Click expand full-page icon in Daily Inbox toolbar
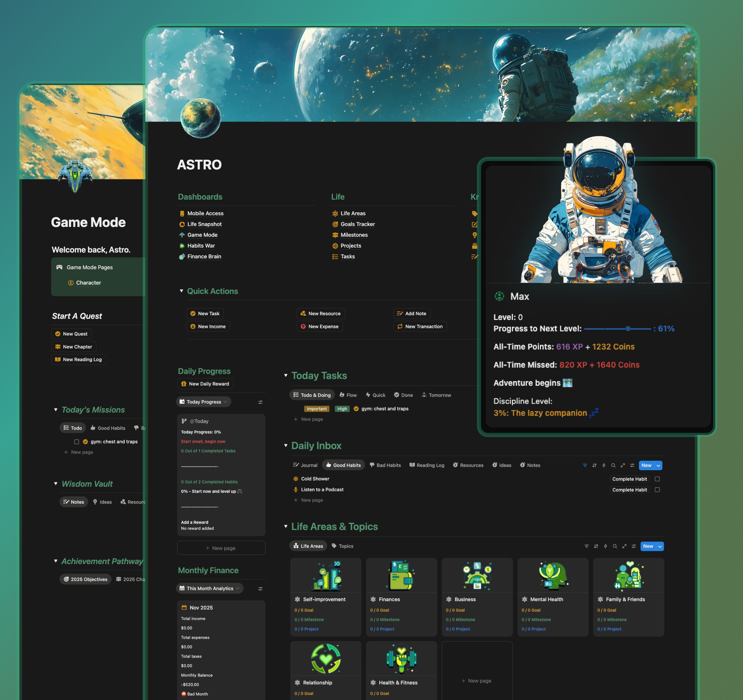The width and height of the screenshot is (743, 700). [x=623, y=465]
